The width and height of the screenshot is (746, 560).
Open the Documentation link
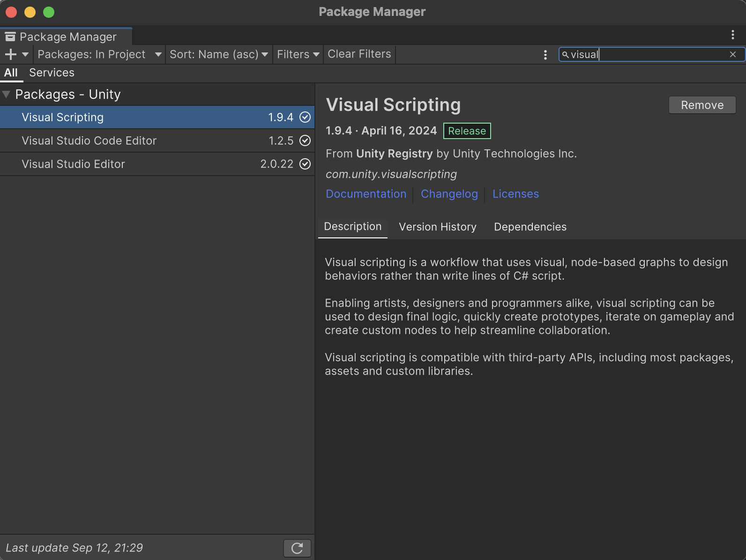366,194
